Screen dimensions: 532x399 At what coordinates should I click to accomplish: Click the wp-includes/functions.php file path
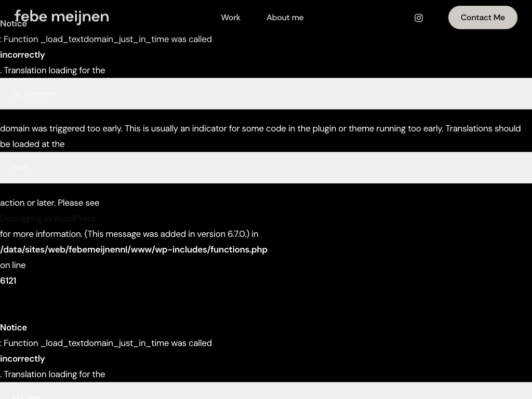134,249
